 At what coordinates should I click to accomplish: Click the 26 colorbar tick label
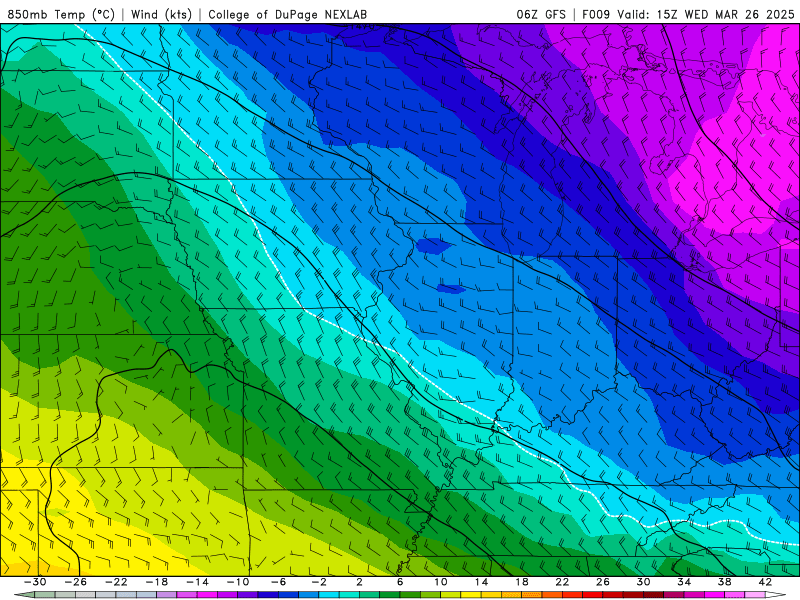pos(603,582)
